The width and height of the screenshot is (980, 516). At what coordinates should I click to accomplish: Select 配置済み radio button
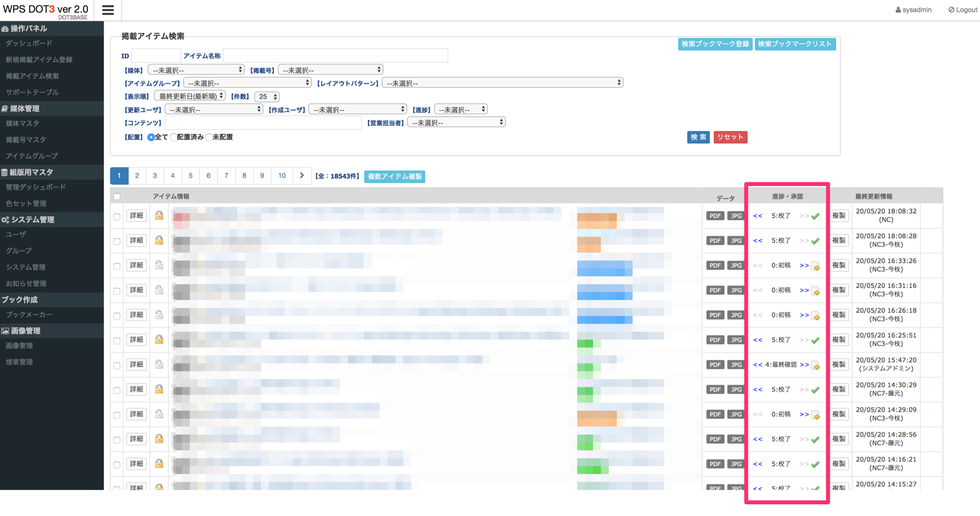(x=174, y=138)
